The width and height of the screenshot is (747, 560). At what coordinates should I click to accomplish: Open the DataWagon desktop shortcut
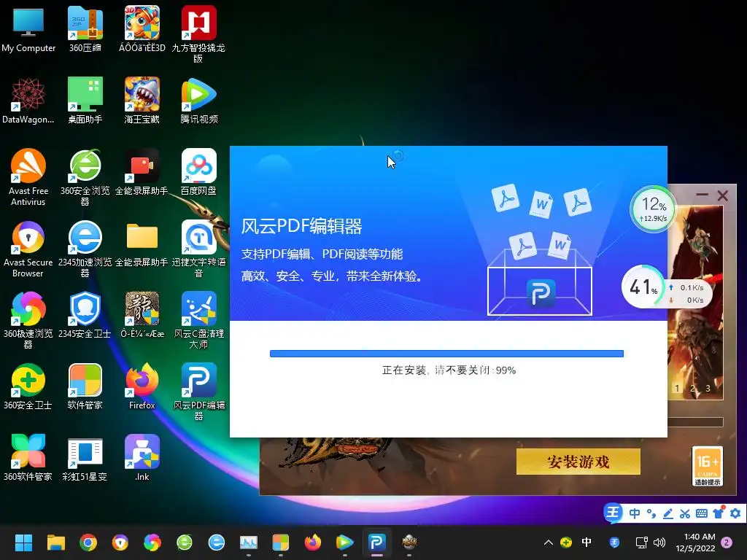28,101
